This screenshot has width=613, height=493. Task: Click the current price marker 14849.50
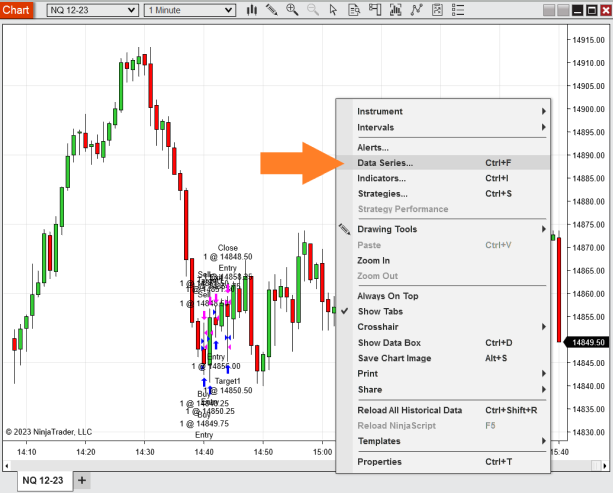(x=588, y=342)
